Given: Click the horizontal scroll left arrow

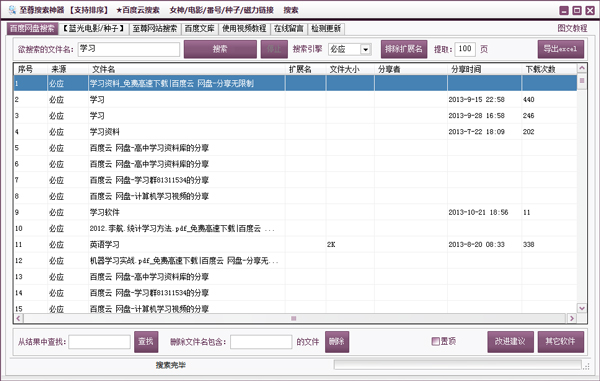Looking at the screenshot, I should coord(18,318).
